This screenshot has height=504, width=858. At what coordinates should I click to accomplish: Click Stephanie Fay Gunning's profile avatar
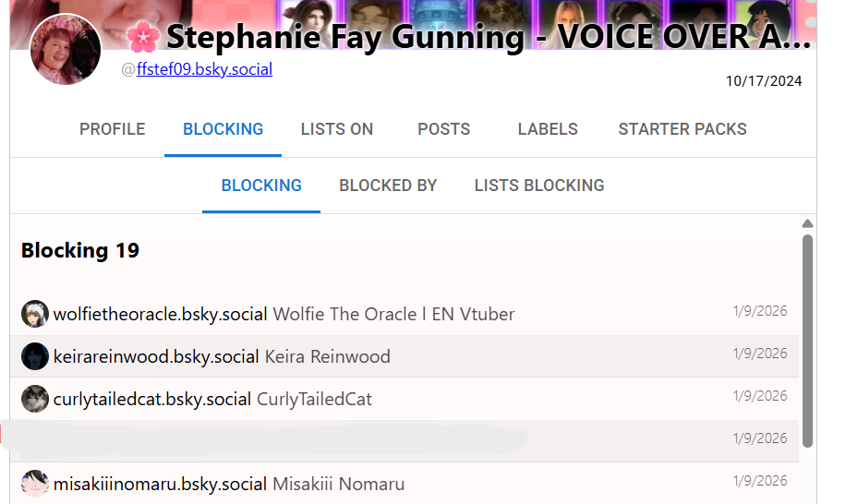pos(66,49)
